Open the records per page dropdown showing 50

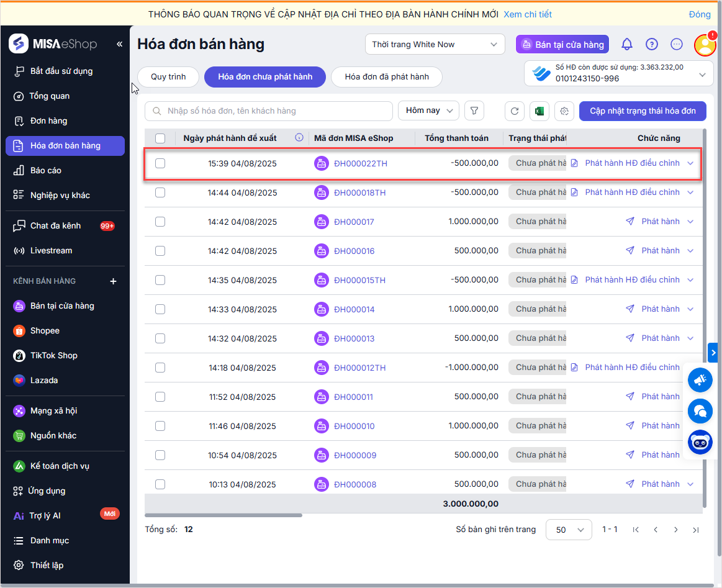click(568, 530)
